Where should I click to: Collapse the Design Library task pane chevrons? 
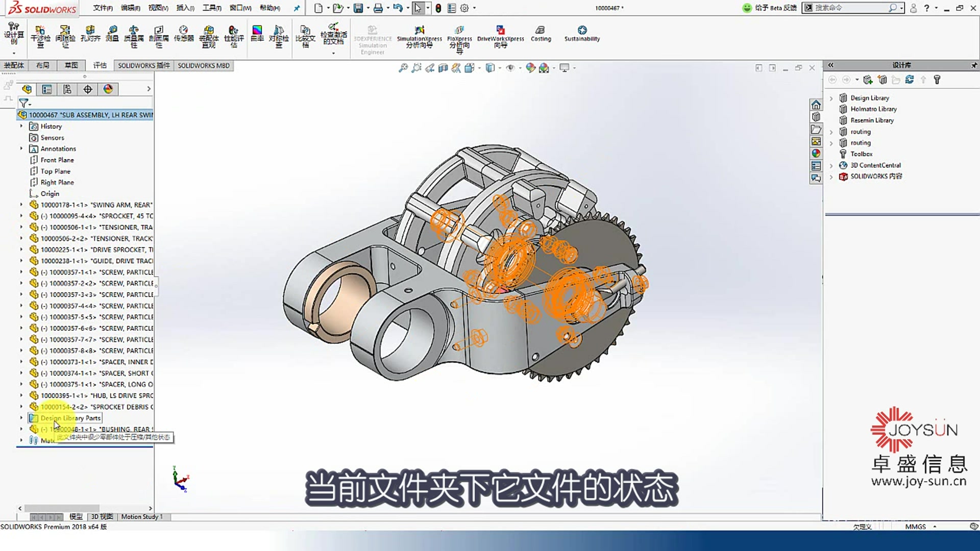[x=830, y=65]
